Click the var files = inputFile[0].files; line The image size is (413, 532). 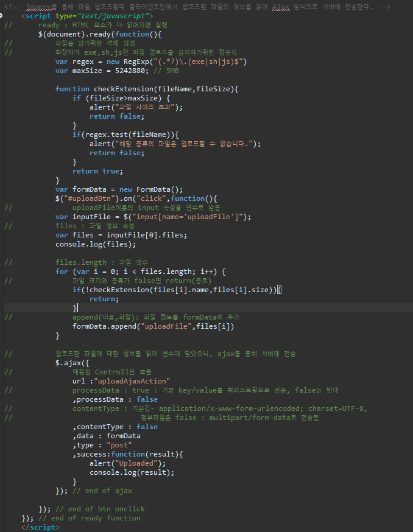[121, 236]
